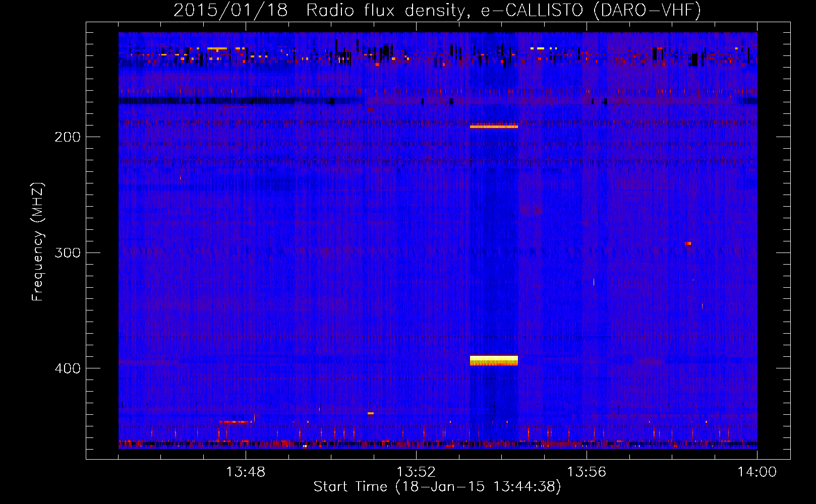Click the 13:52 time tick label
The height and width of the screenshot is (504, 816).
[x=416, y=472]
